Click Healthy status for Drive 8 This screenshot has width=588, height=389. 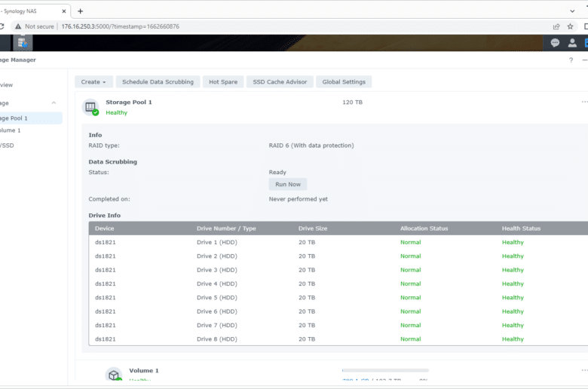point(513,339)
